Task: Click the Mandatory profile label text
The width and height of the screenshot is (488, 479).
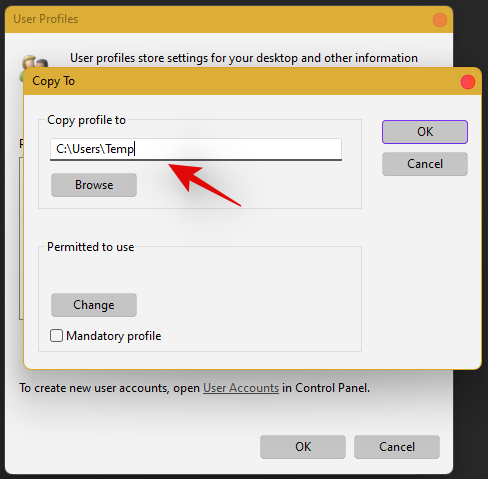Action: pyautogui.click(x=114, y=336)
